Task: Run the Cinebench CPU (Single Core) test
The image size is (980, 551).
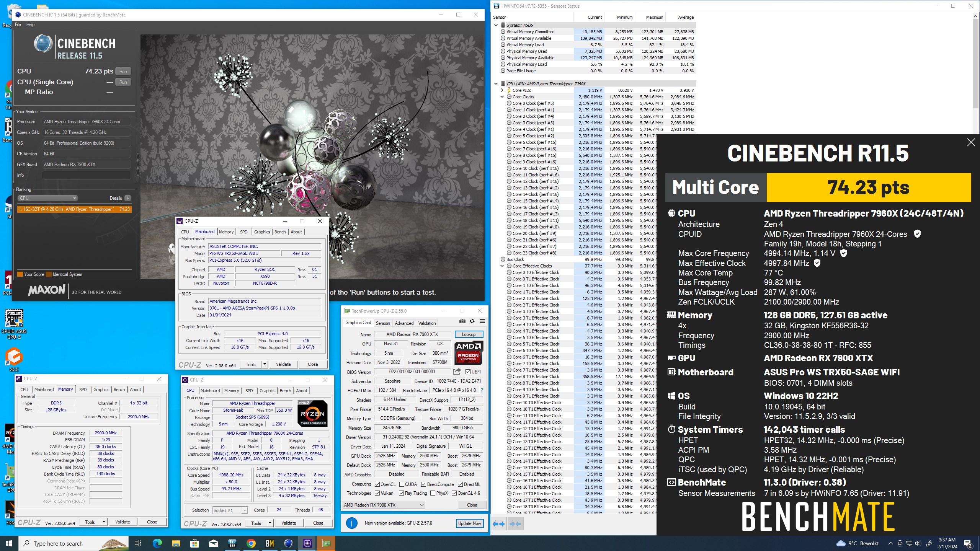Action: point(123,82)
